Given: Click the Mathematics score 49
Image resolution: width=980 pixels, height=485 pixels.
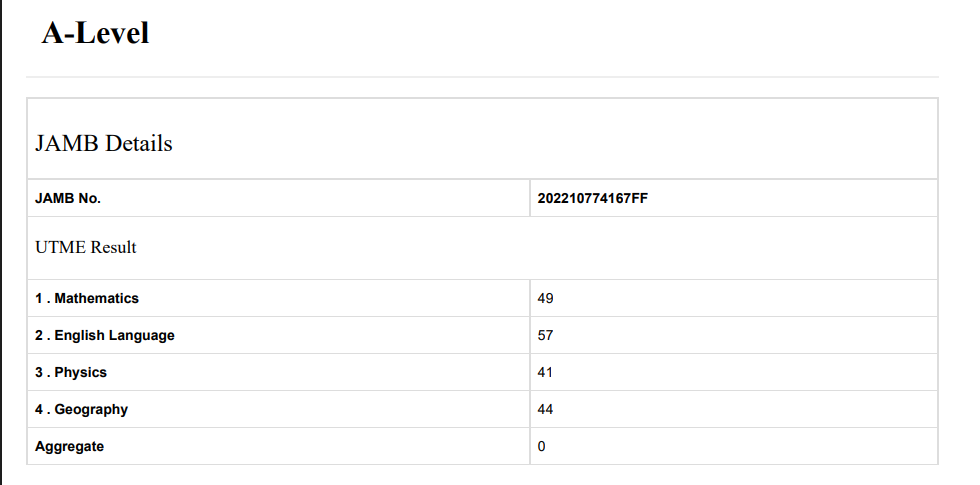Looking at the screenshot, I should [x=546, y=298].
